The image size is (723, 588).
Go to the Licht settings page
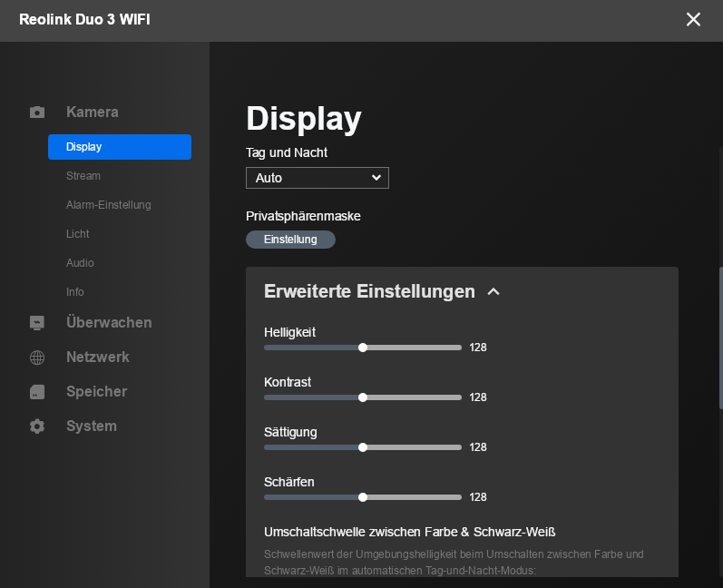[x=78, y=234]
